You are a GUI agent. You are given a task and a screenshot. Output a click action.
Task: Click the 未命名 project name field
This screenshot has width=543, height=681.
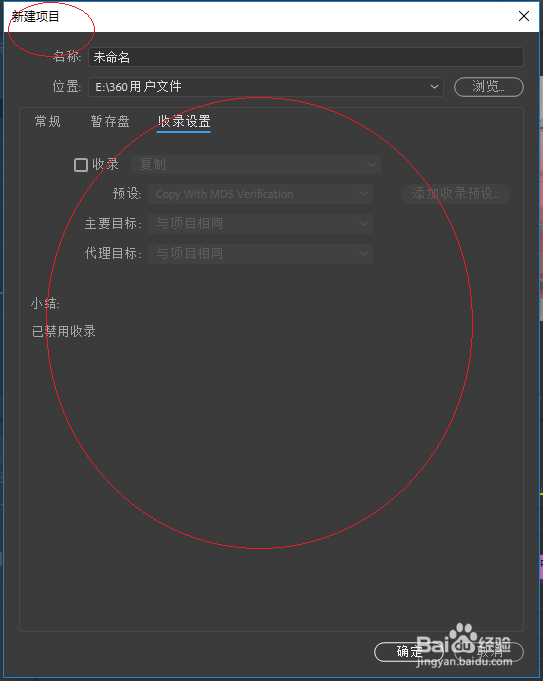[306, 57]
